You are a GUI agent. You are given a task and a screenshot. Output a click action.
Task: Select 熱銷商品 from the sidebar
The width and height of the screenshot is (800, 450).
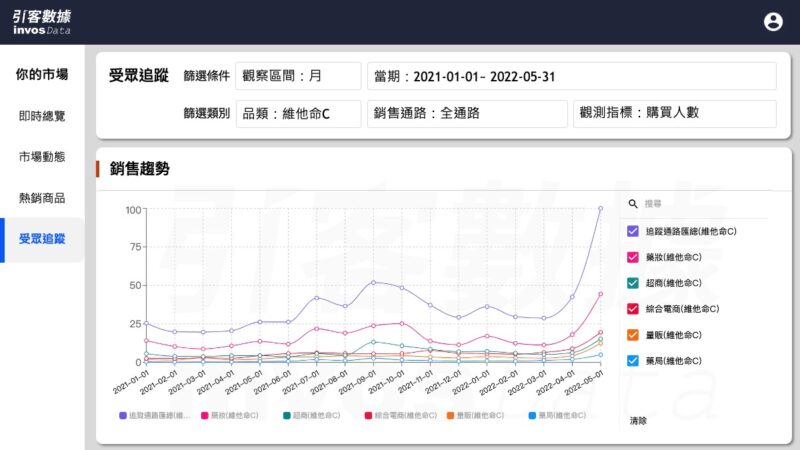pos(42,198)
